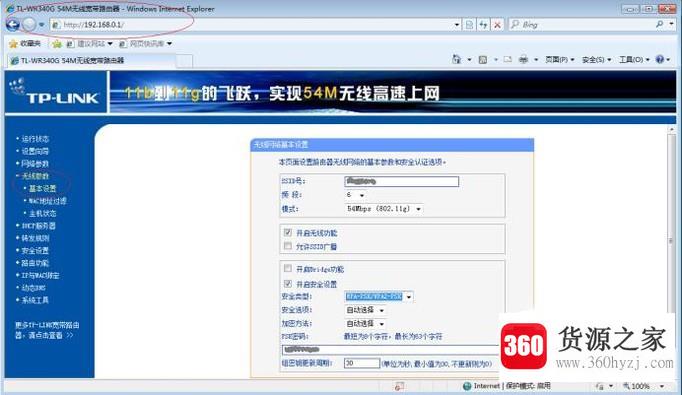Open the recent pages dropdown beside Forward
The height and width of the screenshot is (395, 682).
tap(42, 25)
